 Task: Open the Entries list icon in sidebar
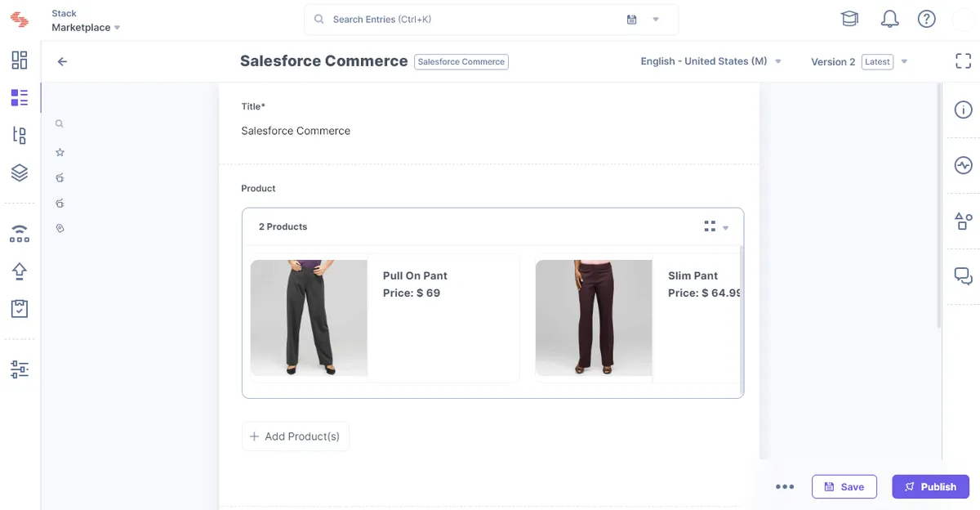[20, 98]
